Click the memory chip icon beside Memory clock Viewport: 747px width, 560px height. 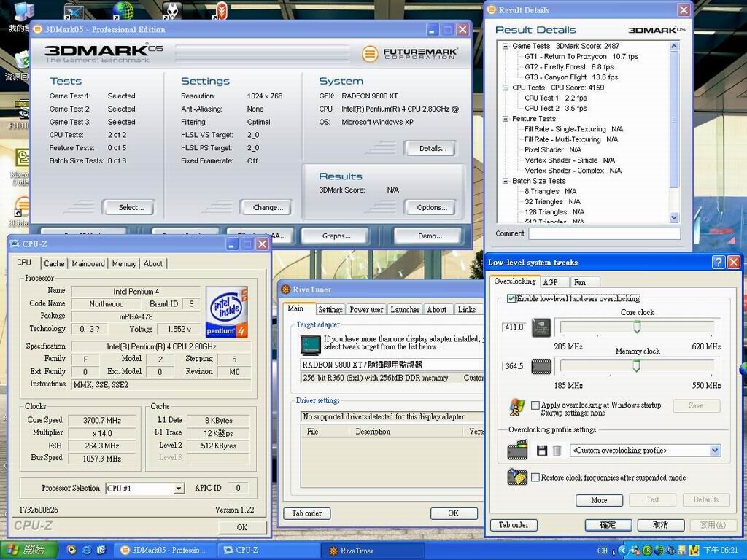pyautogui.click(x=541, y=366)
